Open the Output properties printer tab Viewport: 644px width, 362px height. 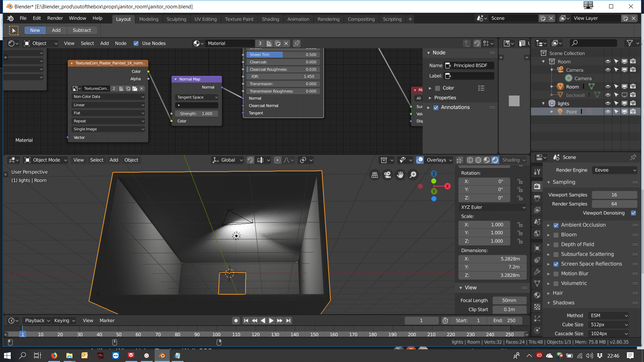tap(537, 198)
